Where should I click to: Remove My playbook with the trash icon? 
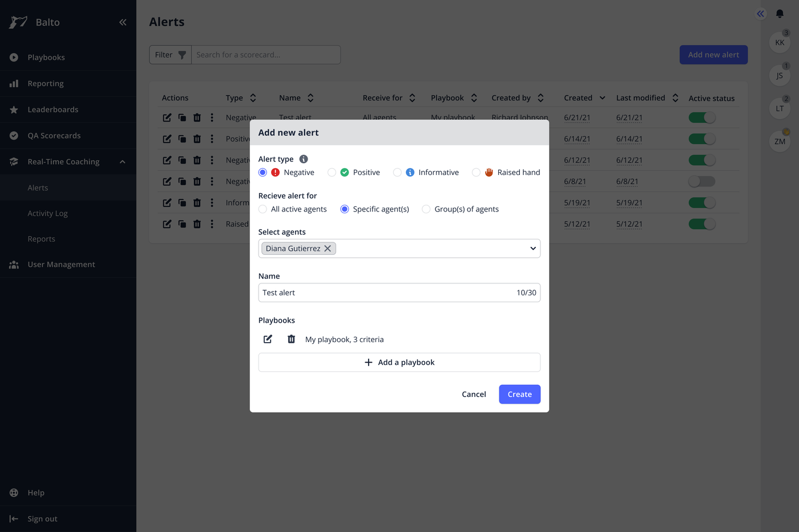click(291, 339)
